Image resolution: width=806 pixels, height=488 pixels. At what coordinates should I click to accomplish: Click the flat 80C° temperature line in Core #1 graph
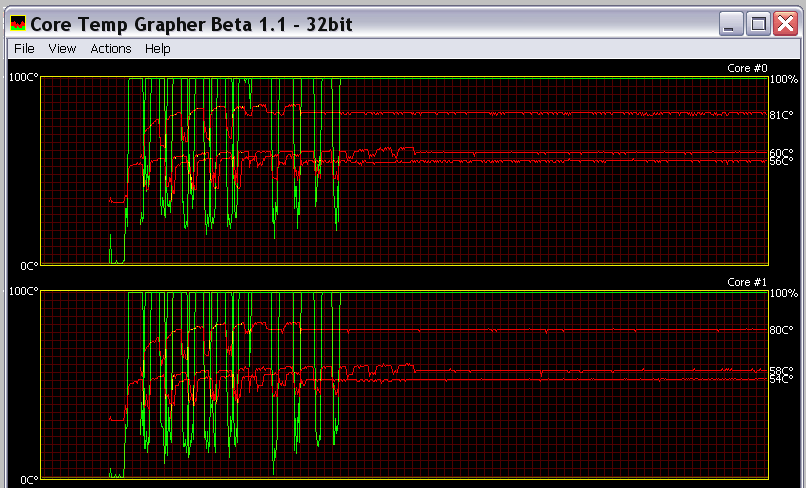(x=550, y=329)
